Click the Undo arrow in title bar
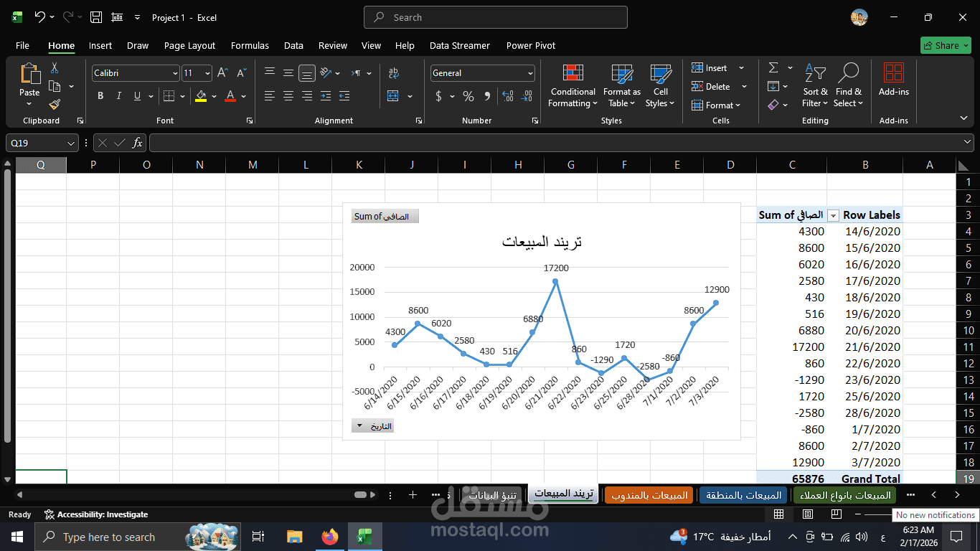Viewport: 980px width, 551px height. 40,17
